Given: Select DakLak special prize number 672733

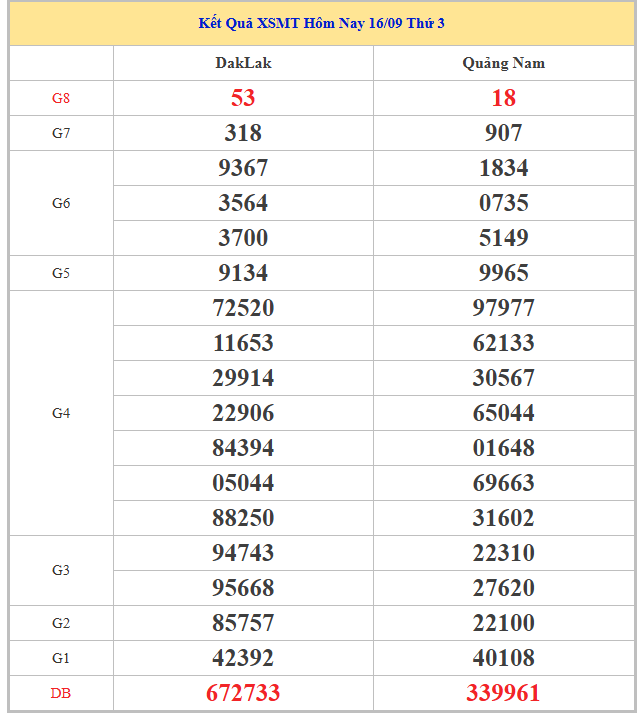Looking at the screenshot, I should click(x=243, y=693).
